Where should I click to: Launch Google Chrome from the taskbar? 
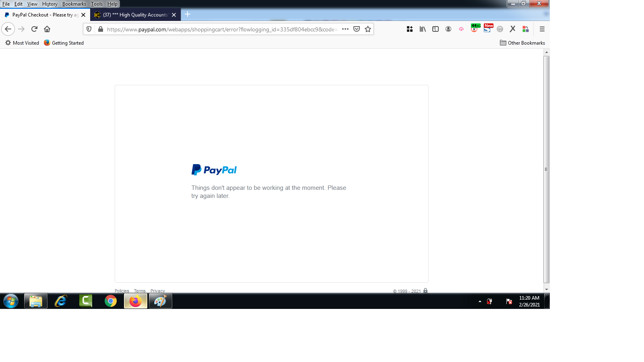click(111, 301)
